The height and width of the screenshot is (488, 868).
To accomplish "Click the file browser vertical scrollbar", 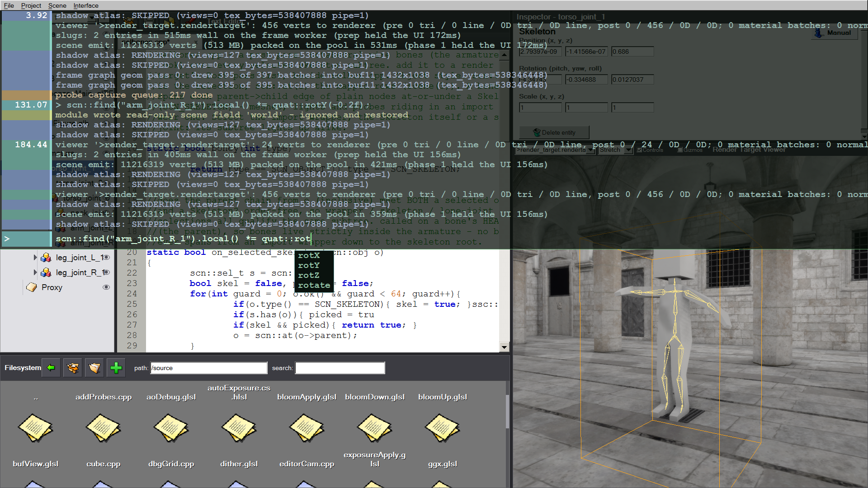I will click(x=507, y=411).
